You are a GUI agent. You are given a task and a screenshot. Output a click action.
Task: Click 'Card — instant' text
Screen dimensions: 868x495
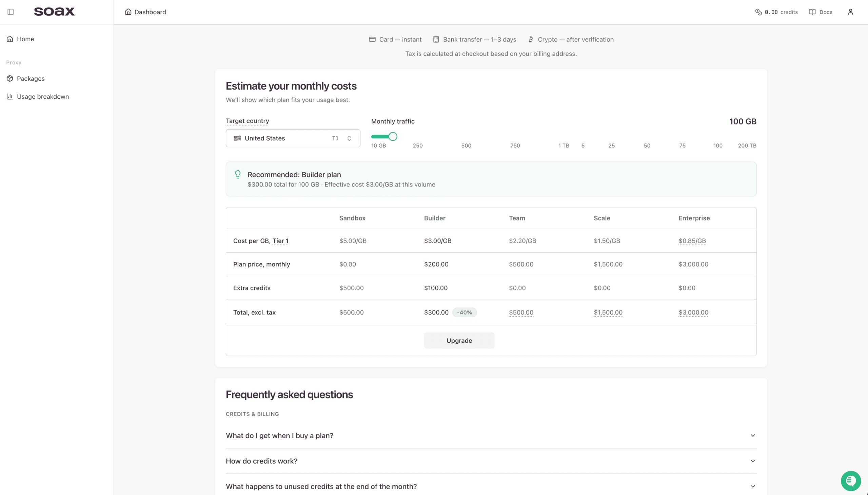tap(400, 39)
